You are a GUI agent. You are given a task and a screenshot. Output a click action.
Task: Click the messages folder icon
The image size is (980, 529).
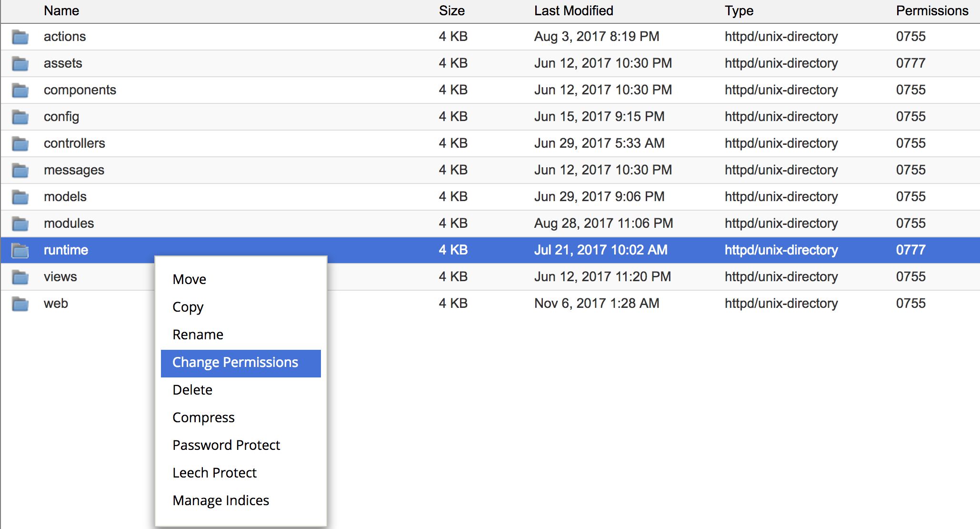[20, 170]
